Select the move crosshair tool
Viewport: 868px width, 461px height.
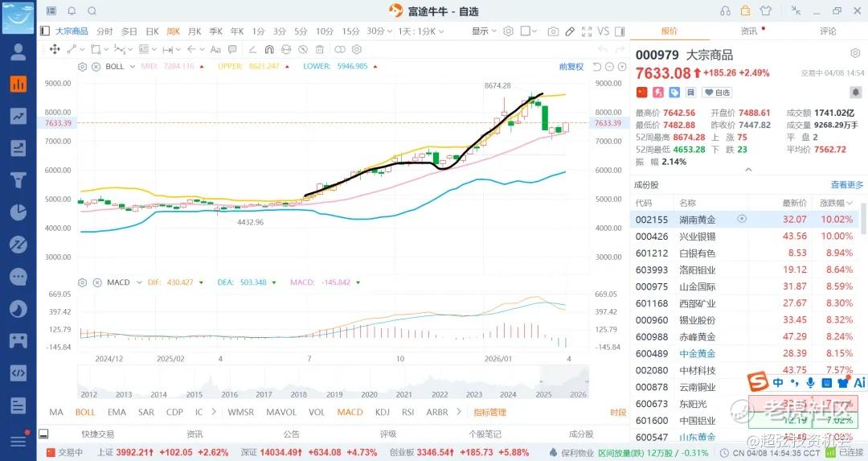pyautogui.click(x=55, y=49)
